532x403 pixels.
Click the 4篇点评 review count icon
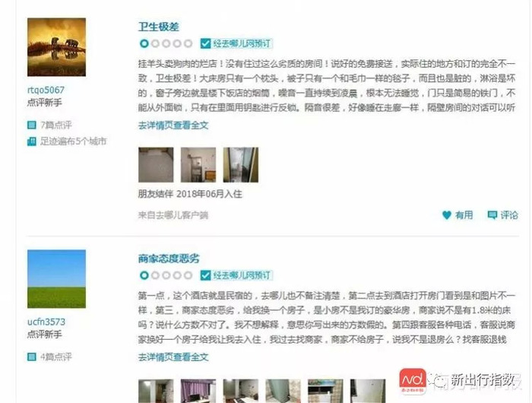click(x=32, y=357)
